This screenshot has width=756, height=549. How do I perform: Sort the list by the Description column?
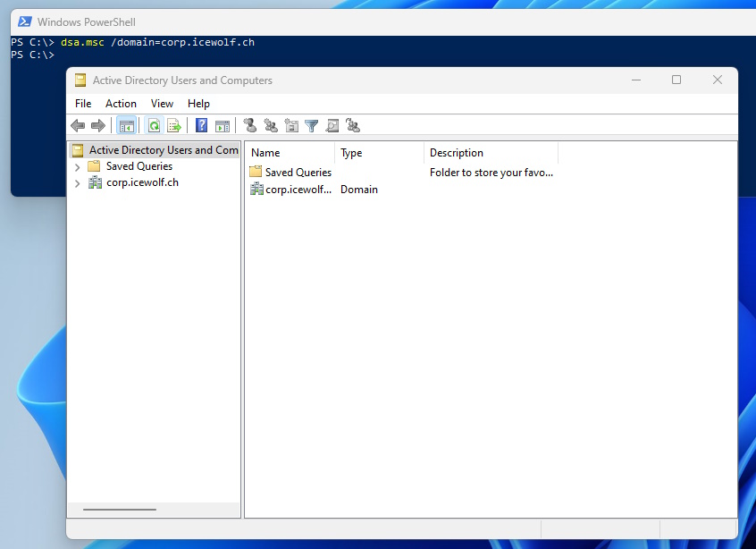[x=491, y=153]
